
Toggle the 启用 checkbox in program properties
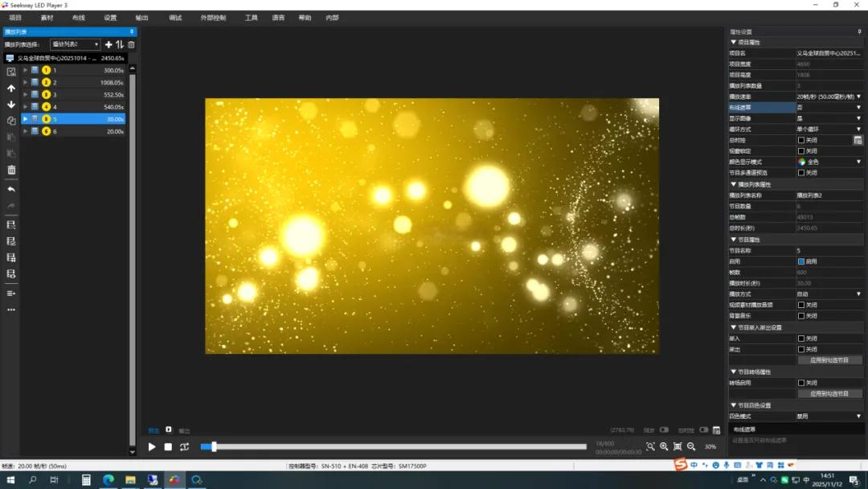tap(801, 261)
